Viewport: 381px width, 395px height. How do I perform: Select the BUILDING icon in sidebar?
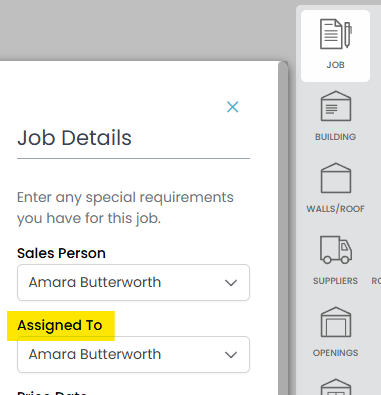click(x=336, y=106)
